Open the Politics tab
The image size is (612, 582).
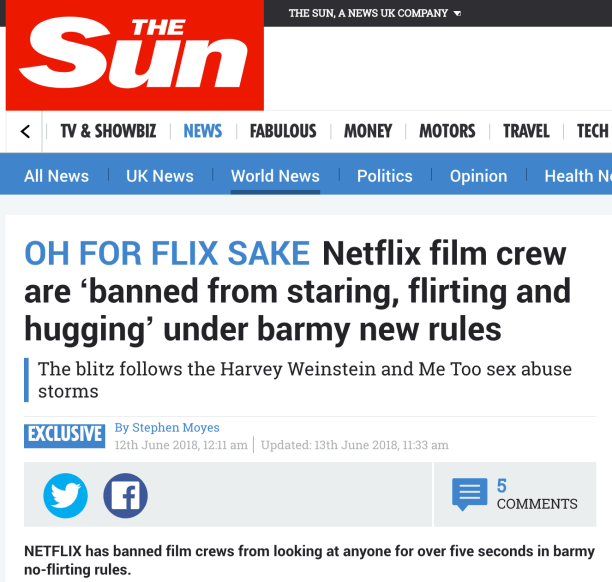pyautogui.click(x=384, y=176)
